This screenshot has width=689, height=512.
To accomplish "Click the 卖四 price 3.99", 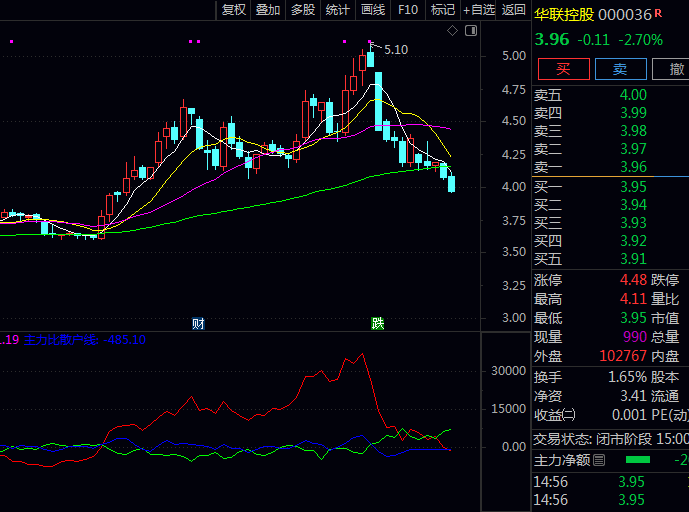I will 633,113.
